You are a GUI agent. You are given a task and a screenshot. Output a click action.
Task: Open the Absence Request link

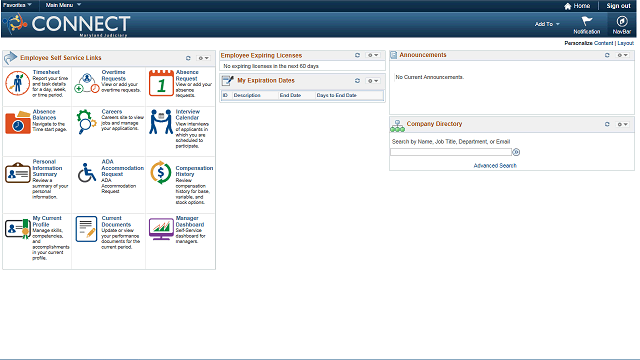click(187, 75)
